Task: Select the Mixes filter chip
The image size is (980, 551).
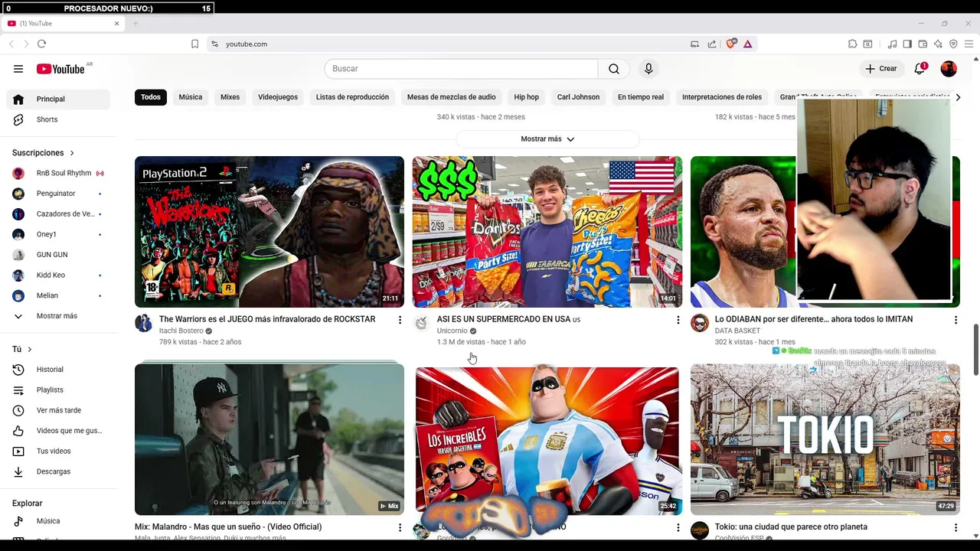Action: (230, 97)
